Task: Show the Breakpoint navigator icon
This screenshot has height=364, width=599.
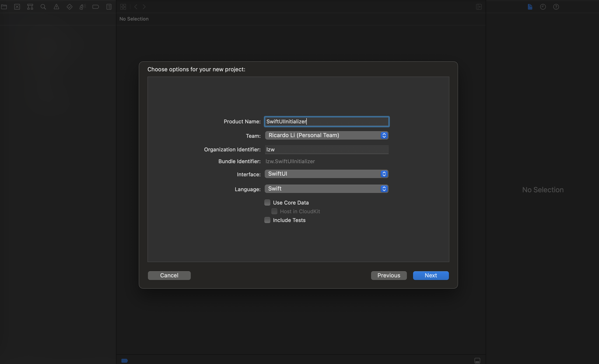Action: (x=96, y=7)
